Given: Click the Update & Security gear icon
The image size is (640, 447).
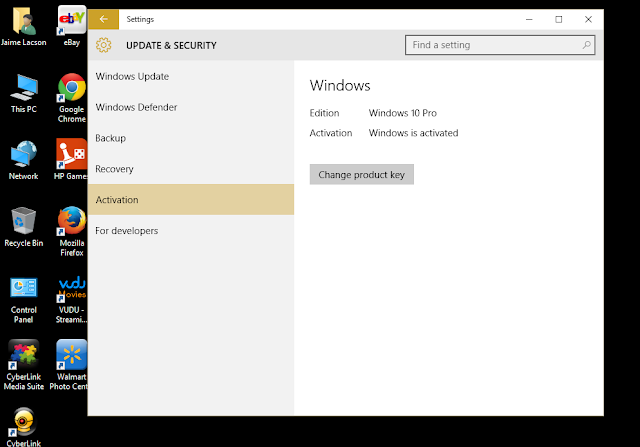Looking at the screenshot, I should point(104,45).
